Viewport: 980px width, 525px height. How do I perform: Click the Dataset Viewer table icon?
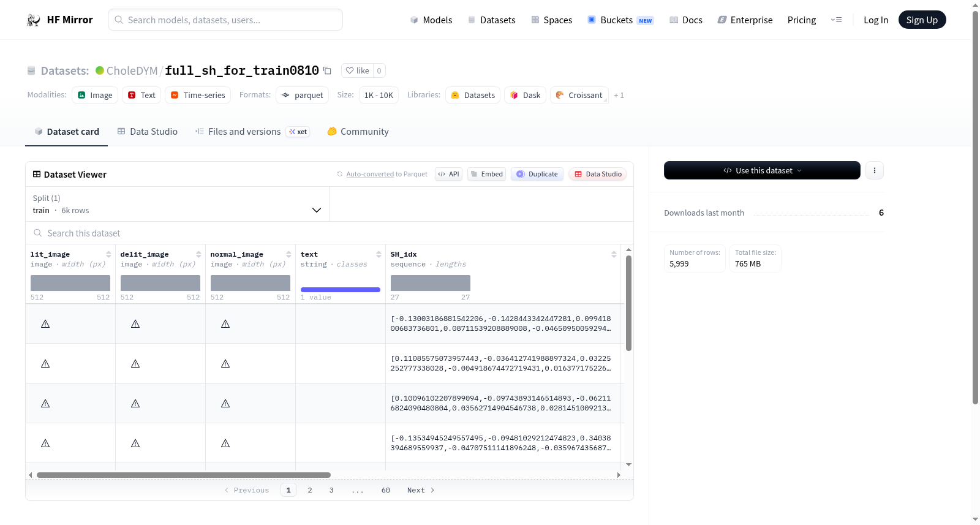pos(37,175)
